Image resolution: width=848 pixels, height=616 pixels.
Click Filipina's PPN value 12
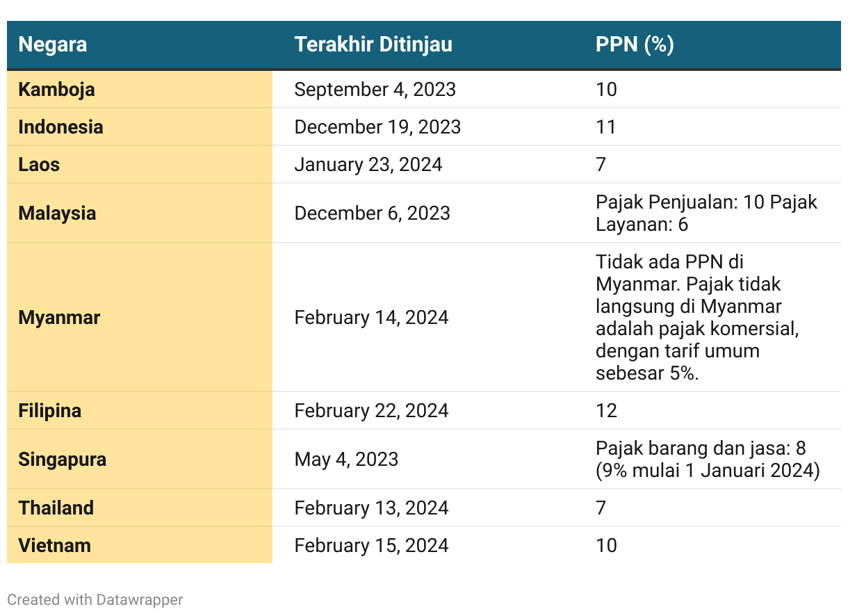[606, 410]
